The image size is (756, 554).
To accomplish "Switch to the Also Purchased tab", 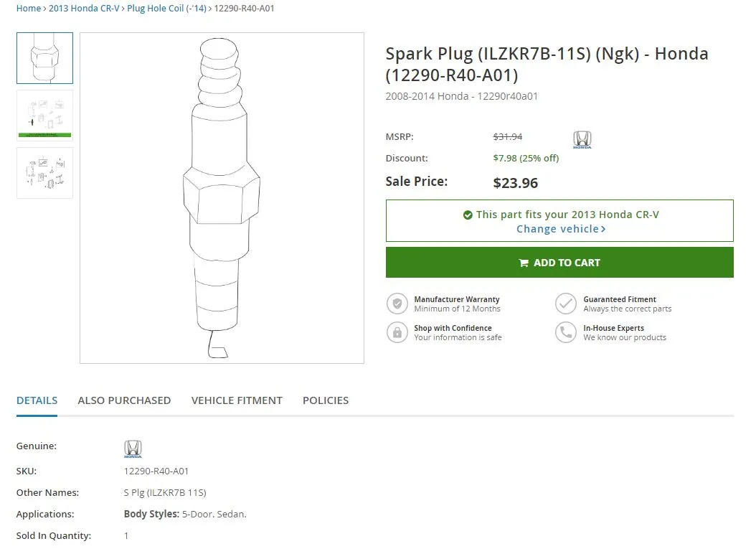I will [x=124, y=400].
